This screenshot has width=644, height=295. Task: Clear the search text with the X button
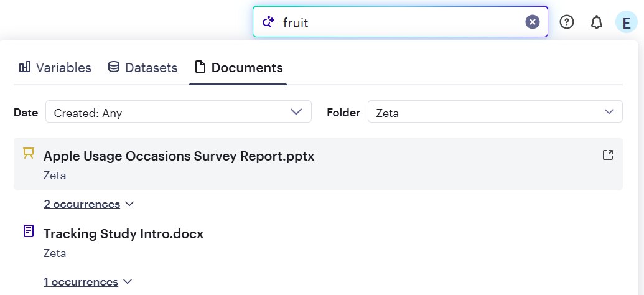[x=532, y=22]
